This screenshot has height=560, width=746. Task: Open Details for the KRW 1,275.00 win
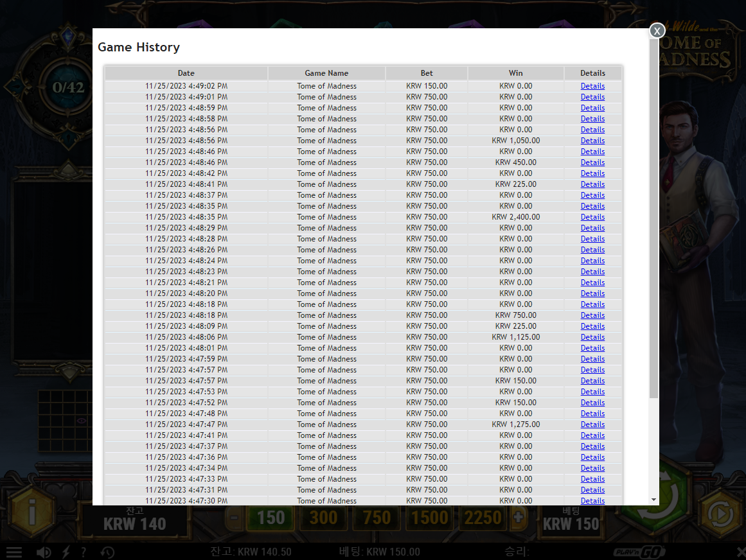click(x=592, y=424)
